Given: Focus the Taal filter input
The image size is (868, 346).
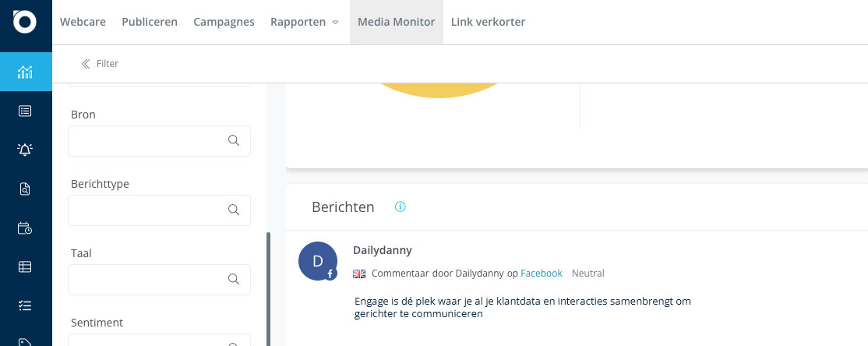Looking at the screenshot, I should click(159, 279).
